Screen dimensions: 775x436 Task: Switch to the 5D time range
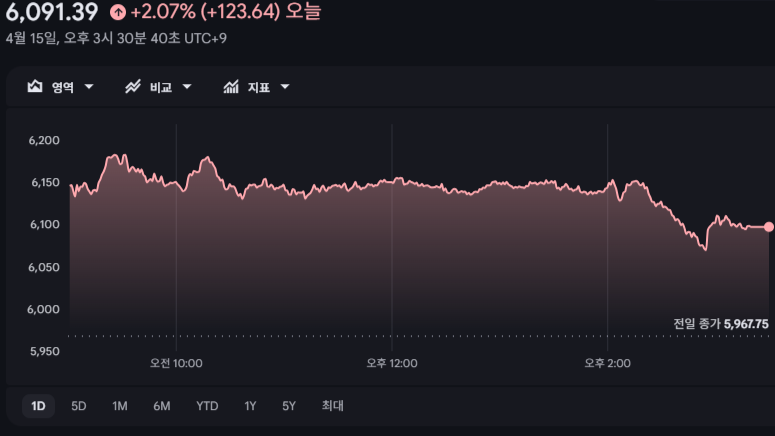[79, 406]
